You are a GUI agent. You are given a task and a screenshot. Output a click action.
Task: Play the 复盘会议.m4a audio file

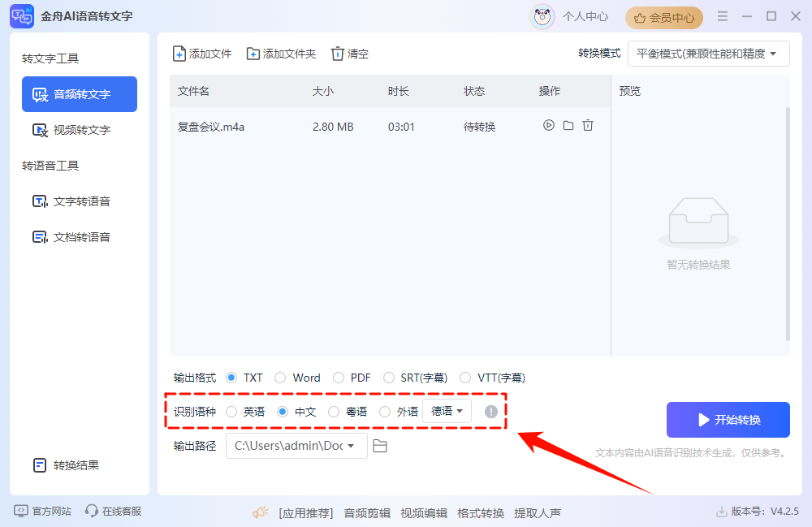pyautogui.click(x=550, y=126)
